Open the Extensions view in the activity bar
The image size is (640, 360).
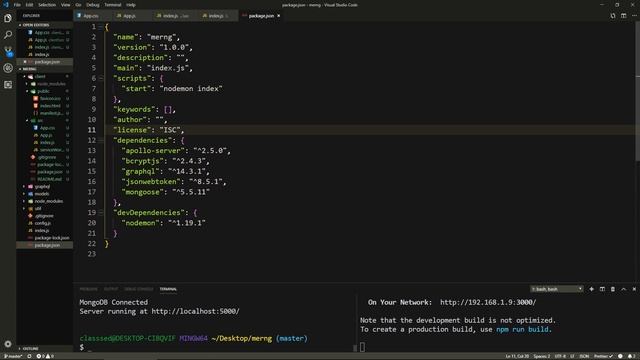(x=8, y=84)
